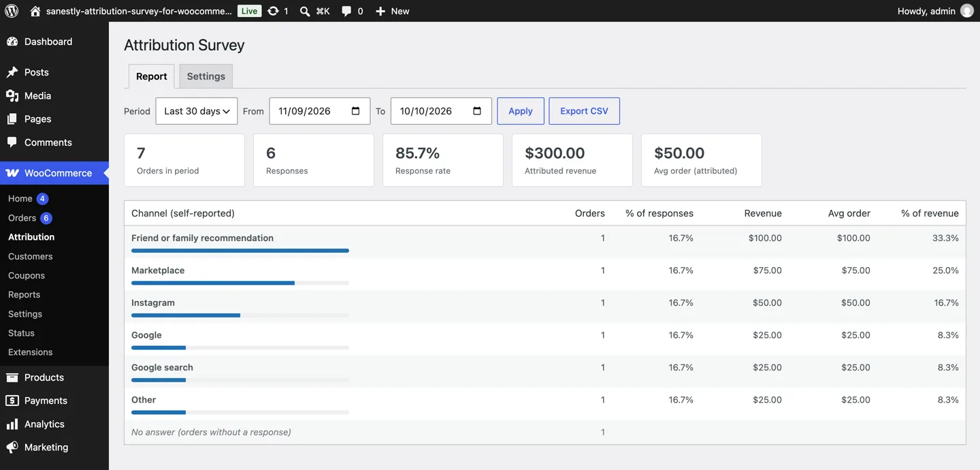This screenshot has width=980, height=470.
Task: Open WooCommerce Orders submenu item
Action: (x=22, y=218)
